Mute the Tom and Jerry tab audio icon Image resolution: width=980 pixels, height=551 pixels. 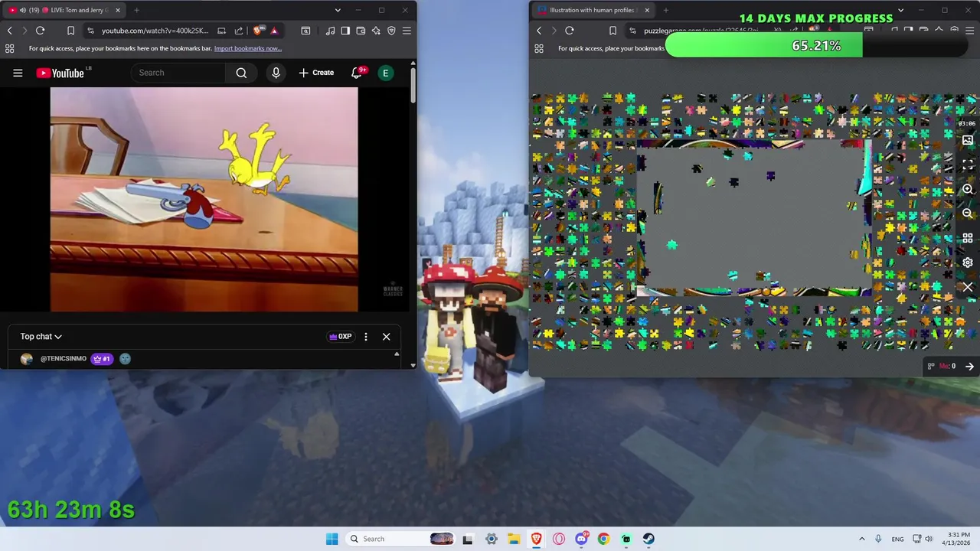tap(22, 10)
